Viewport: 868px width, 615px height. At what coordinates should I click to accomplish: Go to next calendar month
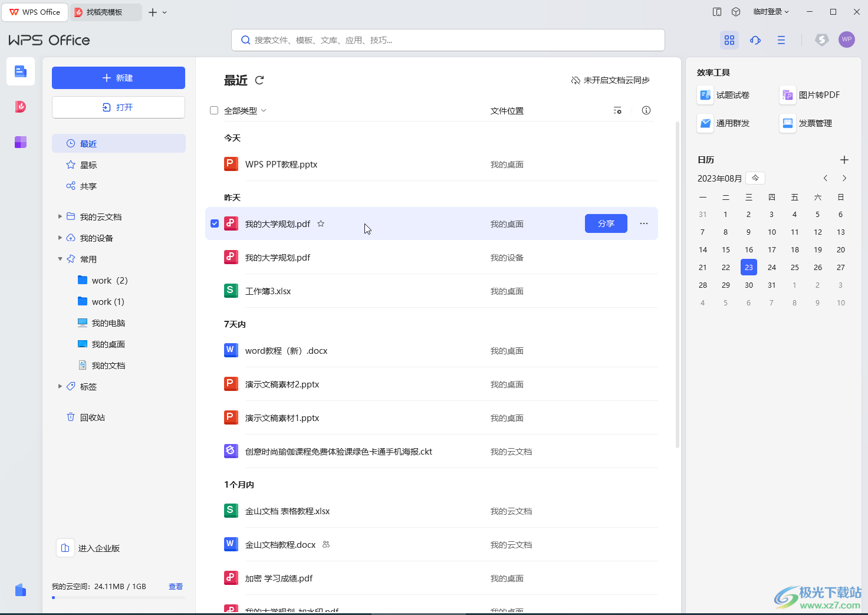point(844,178)
